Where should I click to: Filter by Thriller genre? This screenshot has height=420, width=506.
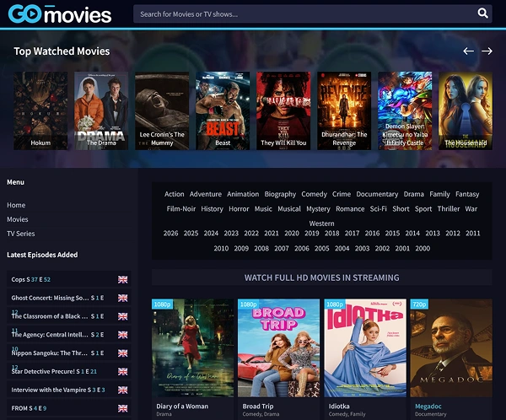pos(449,209)
